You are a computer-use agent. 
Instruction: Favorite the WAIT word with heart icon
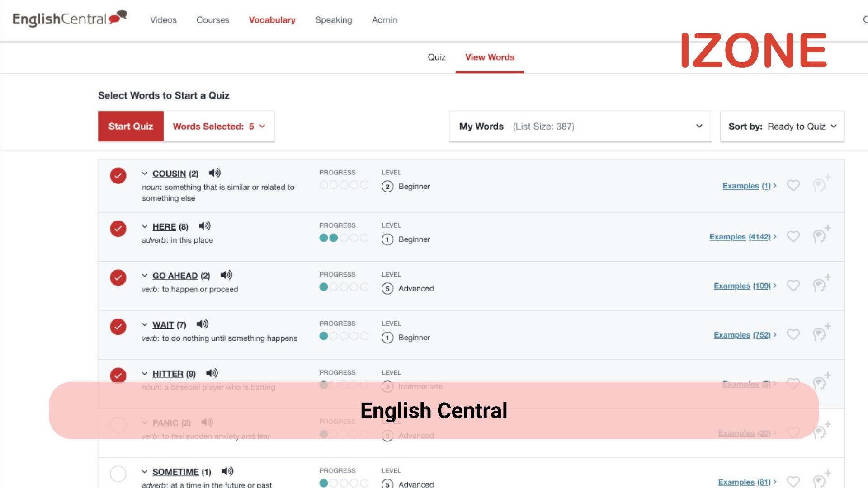point(793,334)
